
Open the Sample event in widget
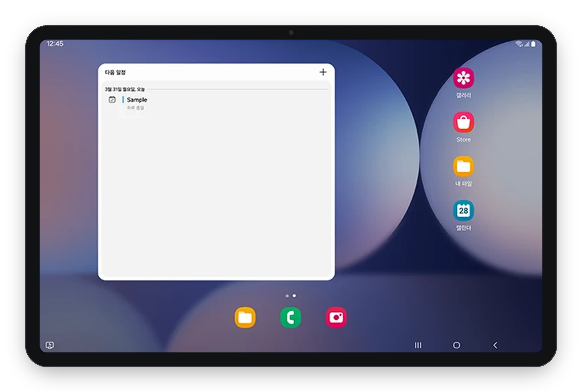(x=137, y=100)
